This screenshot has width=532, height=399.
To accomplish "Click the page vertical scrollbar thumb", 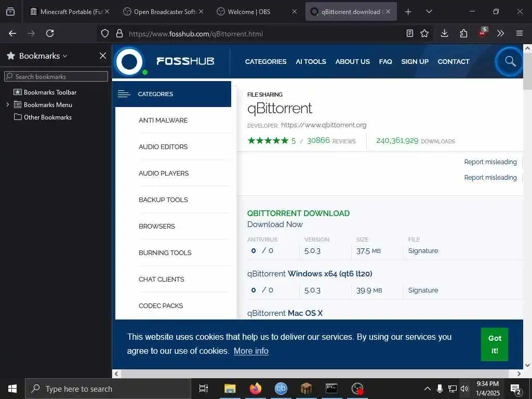I will click(x=527, y=71).
